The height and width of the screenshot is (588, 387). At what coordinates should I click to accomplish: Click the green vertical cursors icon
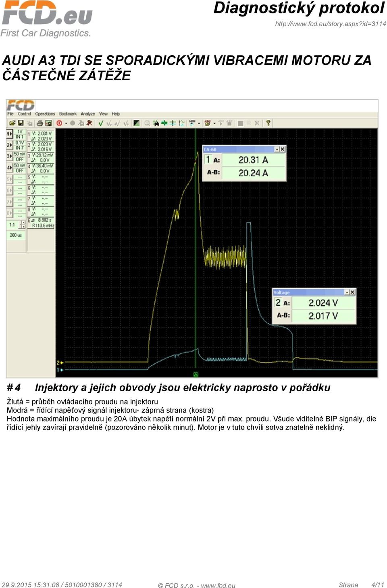(x=173, y=123)
